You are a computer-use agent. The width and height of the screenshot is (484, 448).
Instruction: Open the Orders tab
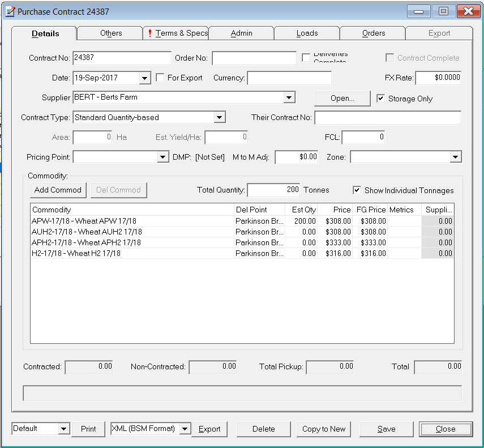pos(373,33)
